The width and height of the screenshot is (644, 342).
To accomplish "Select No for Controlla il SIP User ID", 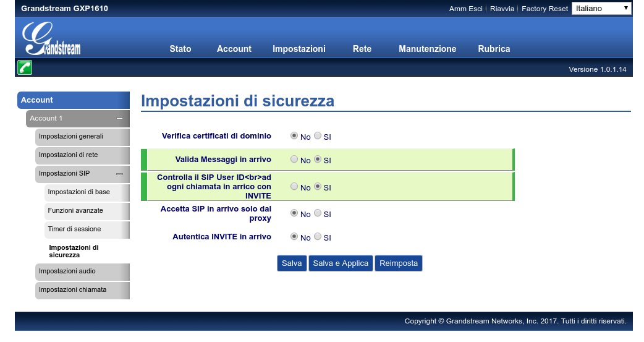I will 294,186.
